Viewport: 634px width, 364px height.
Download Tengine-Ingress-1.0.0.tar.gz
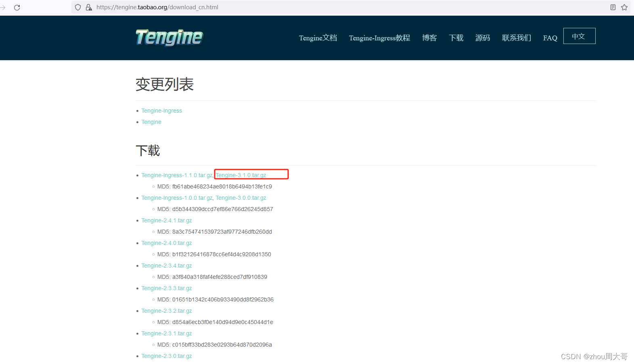coord(177,198)
